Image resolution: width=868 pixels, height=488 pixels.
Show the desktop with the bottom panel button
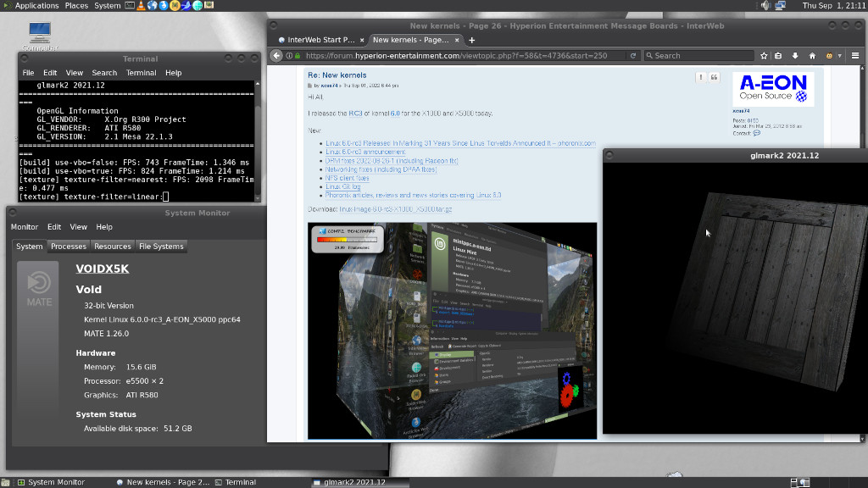coord(5,482)
